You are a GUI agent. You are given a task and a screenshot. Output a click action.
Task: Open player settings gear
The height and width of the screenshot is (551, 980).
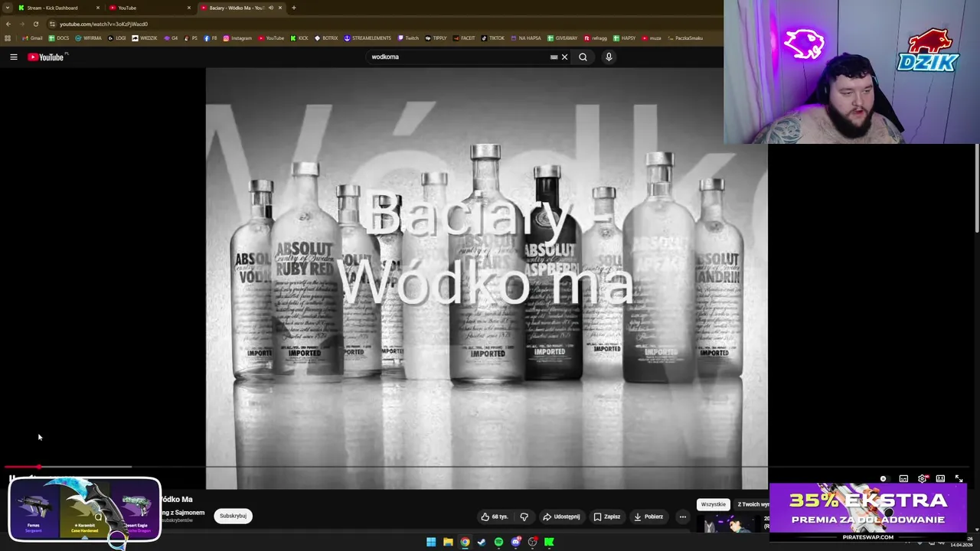click(923, 478)
